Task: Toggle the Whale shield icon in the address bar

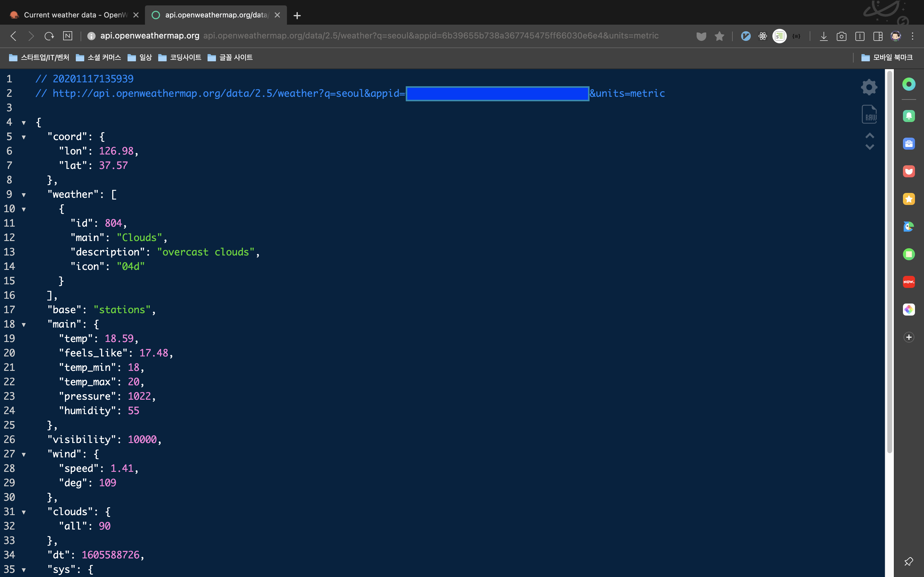Action: [701, 36]
